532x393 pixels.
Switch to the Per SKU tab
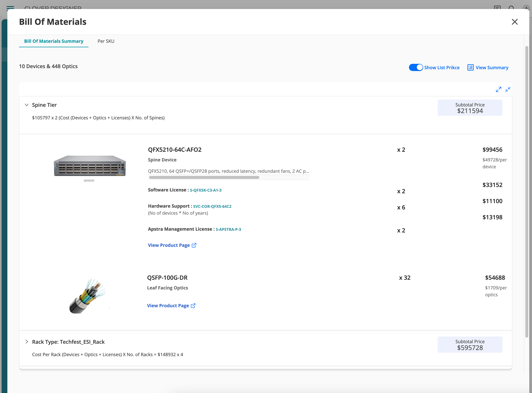click(106, 41)
